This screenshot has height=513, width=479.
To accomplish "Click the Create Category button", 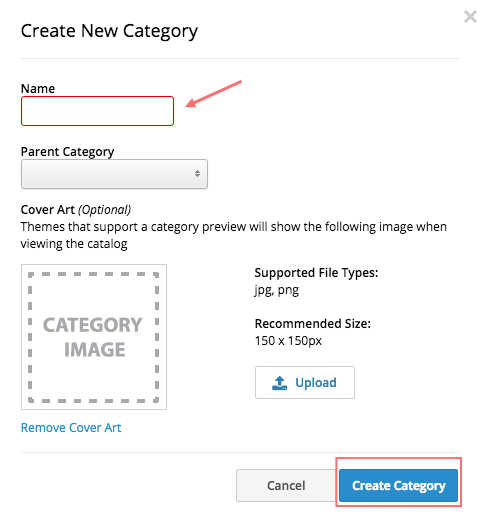I will pyautogui.click(x=398, y=486).
